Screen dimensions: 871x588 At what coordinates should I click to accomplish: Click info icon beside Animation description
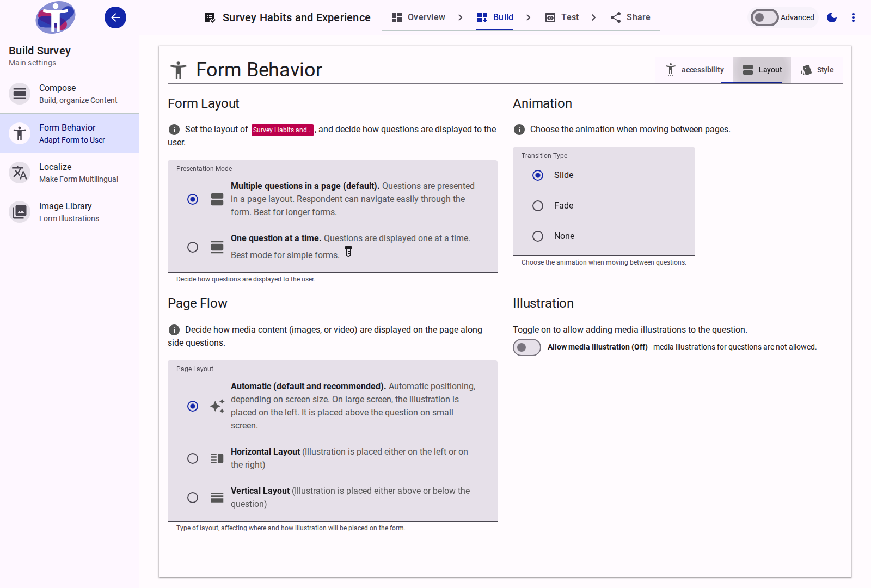point(519,130)
